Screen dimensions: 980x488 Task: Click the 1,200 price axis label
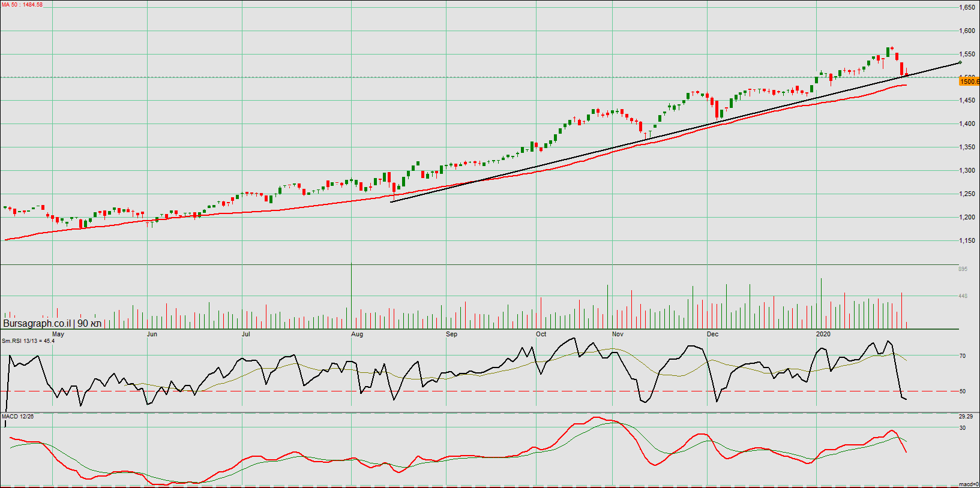coord(967,218)
